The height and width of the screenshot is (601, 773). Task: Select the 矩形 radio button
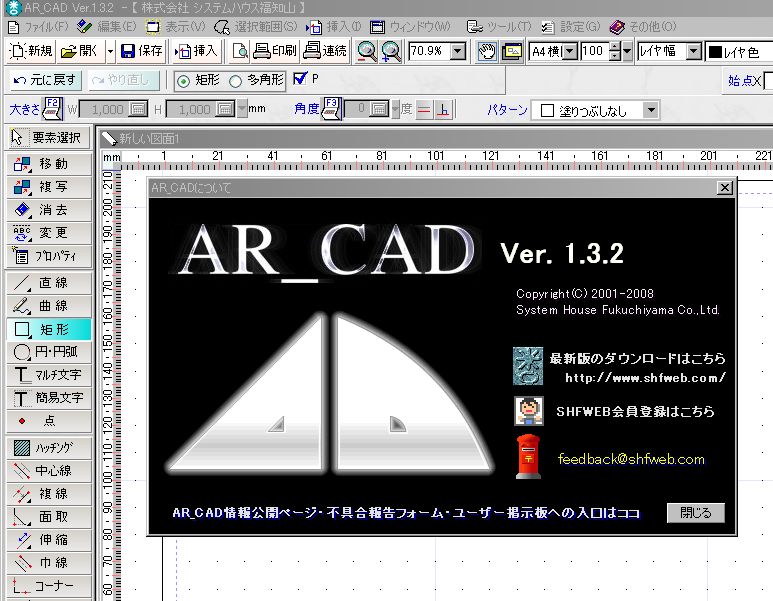183,81
